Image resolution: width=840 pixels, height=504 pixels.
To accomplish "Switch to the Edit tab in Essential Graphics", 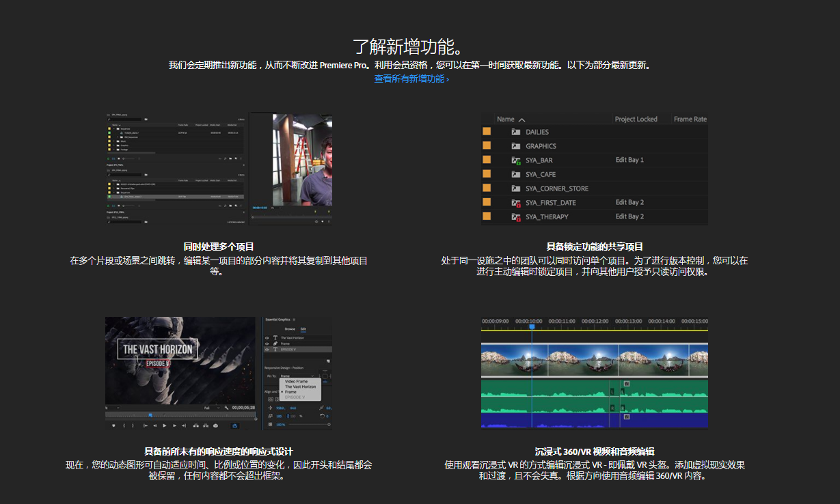I will 303,329.
